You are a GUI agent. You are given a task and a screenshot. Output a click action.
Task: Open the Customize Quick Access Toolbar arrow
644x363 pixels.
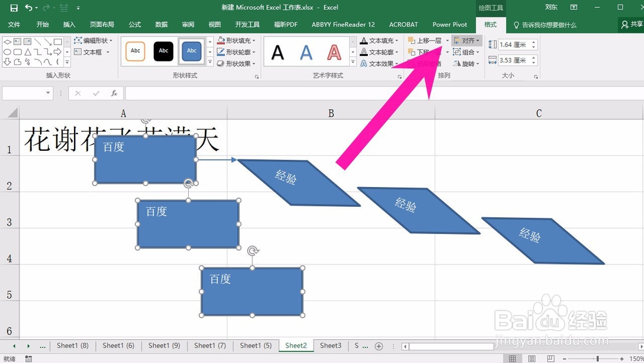tap(78, 8)
